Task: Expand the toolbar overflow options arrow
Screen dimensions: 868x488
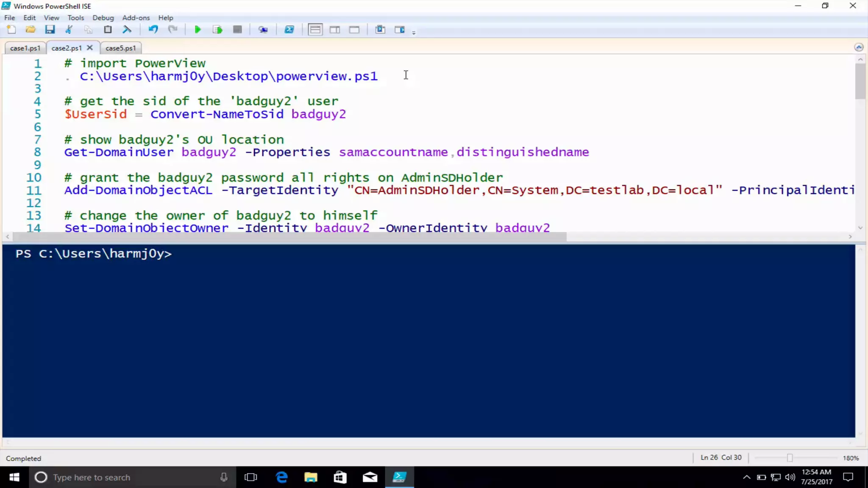Action: 414,32
